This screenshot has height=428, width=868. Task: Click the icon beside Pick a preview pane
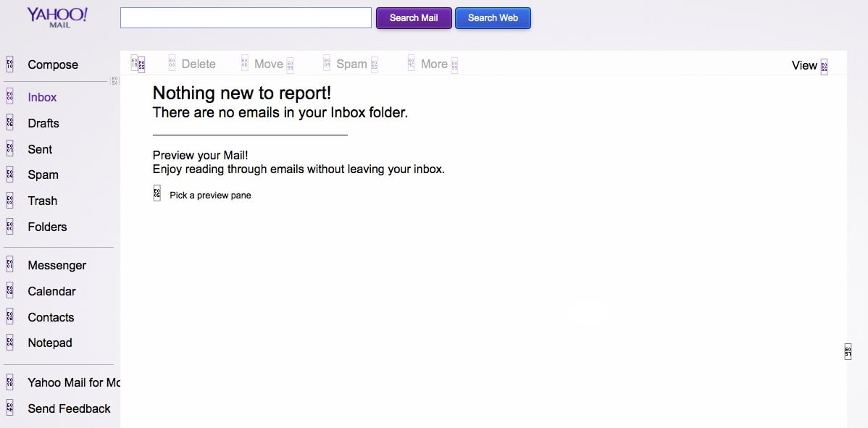157,193
